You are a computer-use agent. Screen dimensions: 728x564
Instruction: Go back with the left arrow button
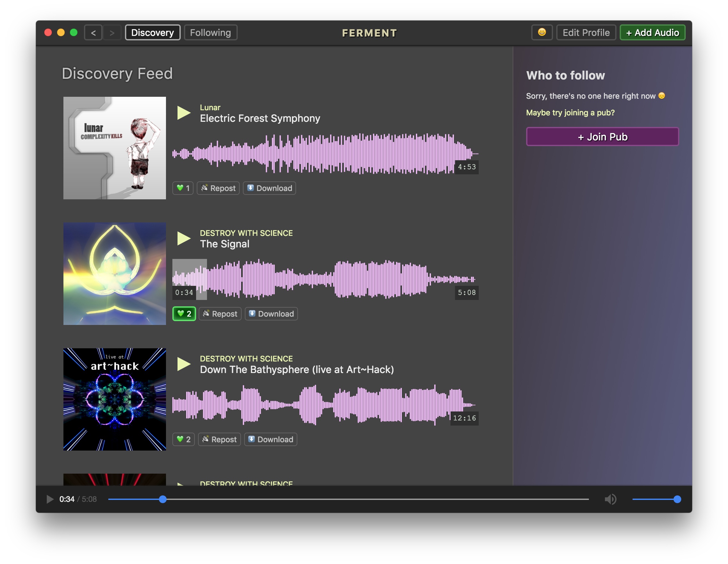93,33
